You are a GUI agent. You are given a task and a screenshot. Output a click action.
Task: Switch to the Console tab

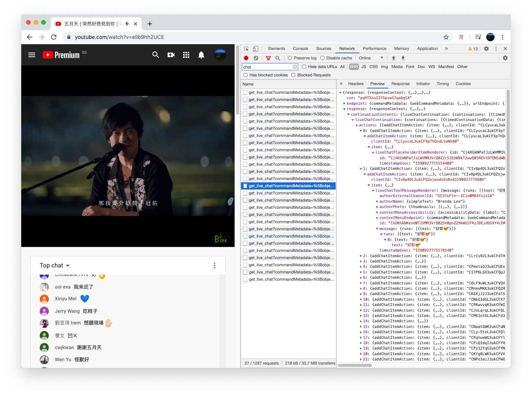pyautogui.click(x=300, y=49)
